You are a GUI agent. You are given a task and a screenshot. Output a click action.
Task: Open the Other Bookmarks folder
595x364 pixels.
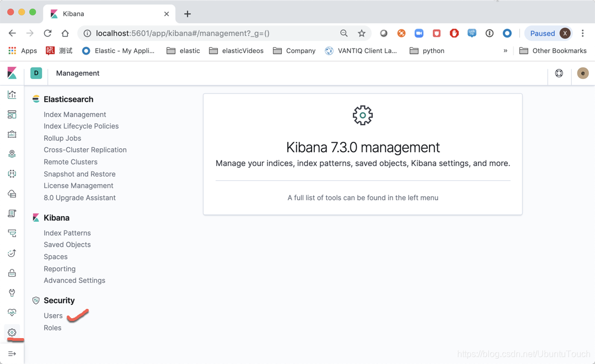(553, 51)
